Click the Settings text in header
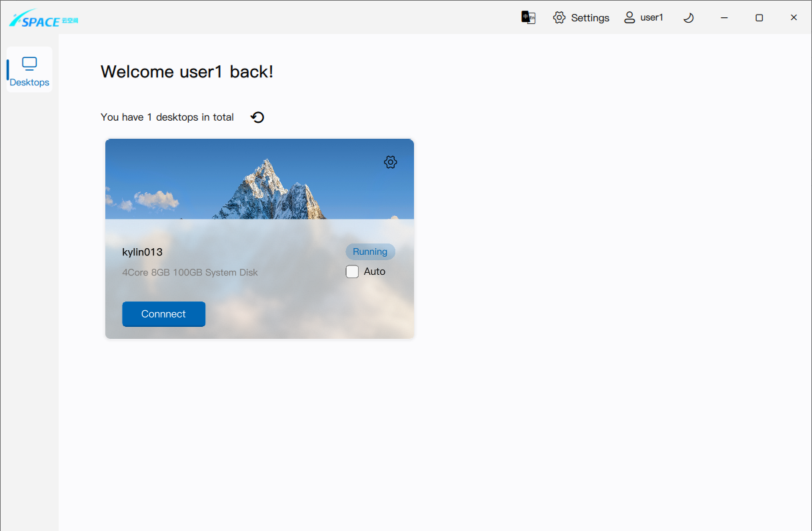This screenshot has height=531, width=812. (x=590, y=18)
